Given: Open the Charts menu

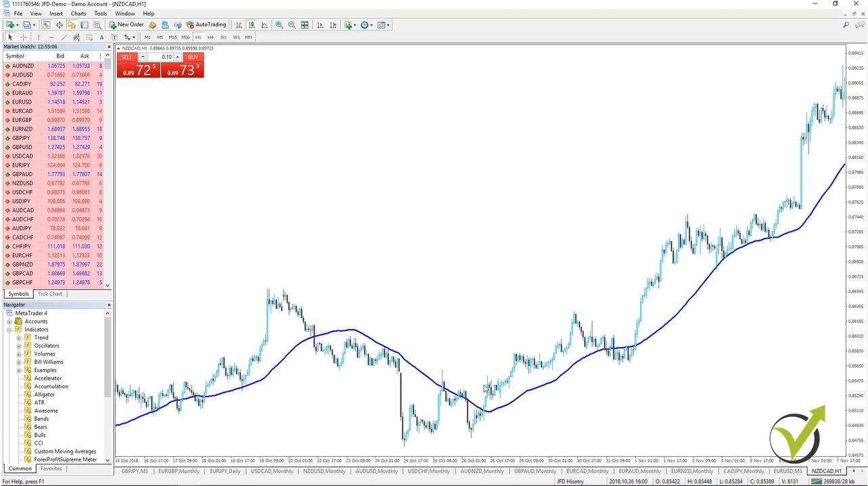Looking at the screenshot, I should [78, 14].
